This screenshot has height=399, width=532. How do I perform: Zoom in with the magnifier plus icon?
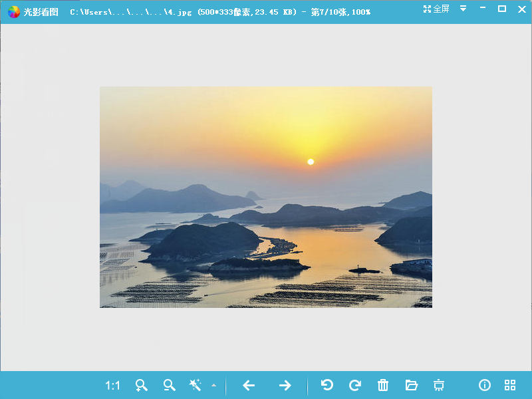141,386
